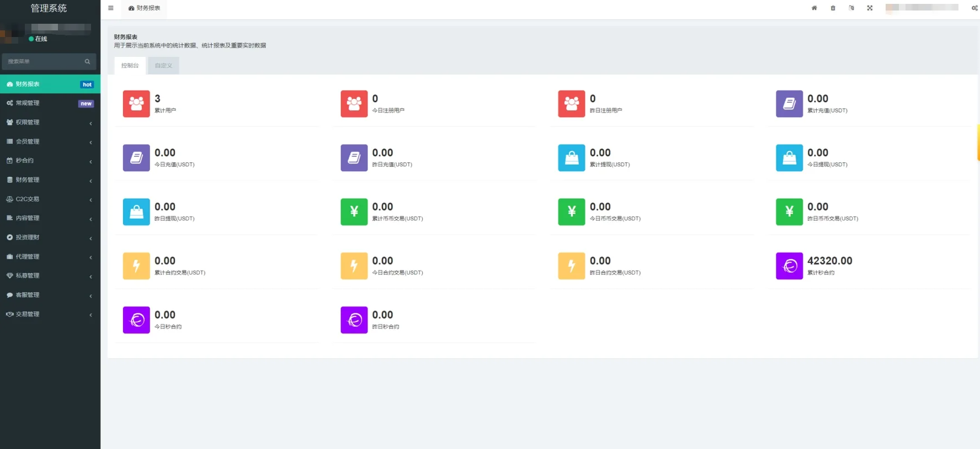Click the 42320.00 累计秒合约 value

click(x=829, y=261)
